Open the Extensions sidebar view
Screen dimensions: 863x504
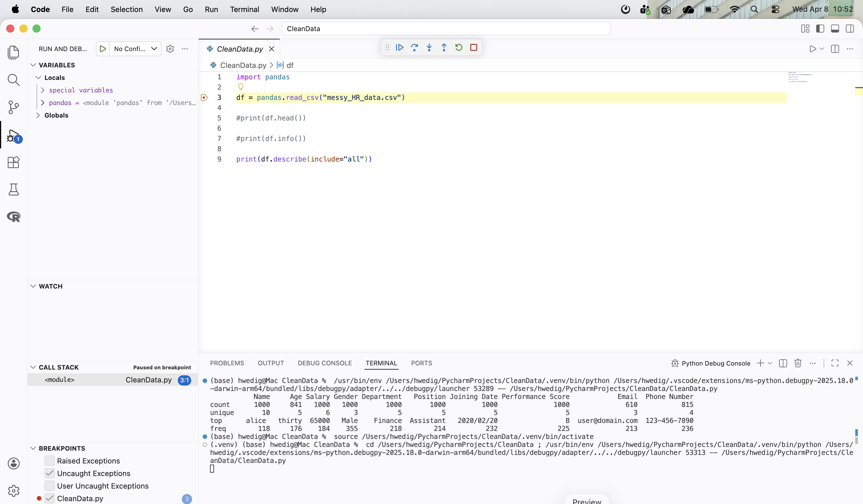pyautogui.click(x=13, y=162)
